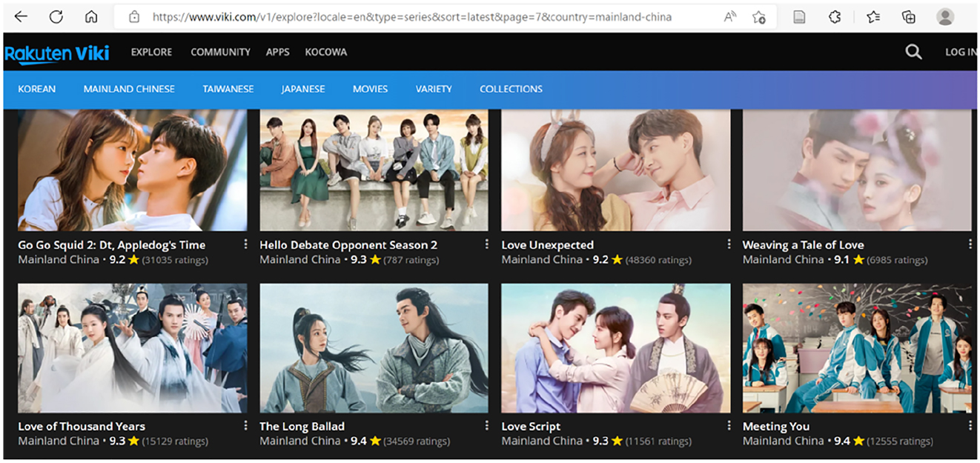980x463 pixels.
Task: Expand options menu for Love Unexpected
Action: point(728,244)
